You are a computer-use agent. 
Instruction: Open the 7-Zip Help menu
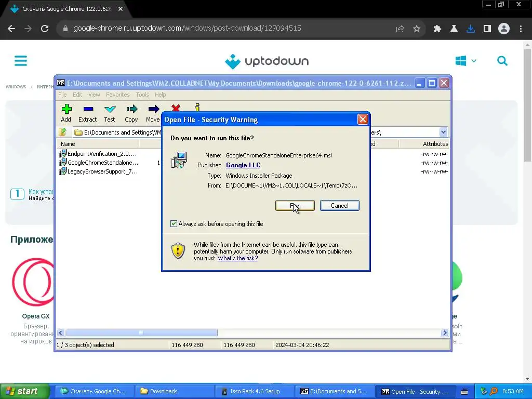tap(160, 95)
